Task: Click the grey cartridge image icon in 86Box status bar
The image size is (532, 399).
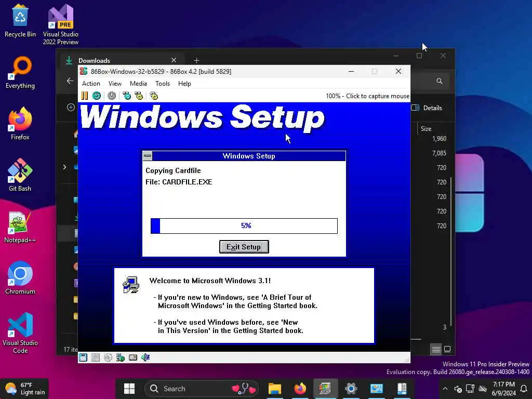Action: 133,357
